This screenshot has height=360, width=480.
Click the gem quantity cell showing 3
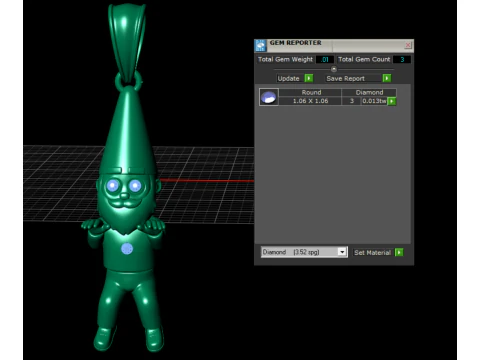tap(352, 101)
